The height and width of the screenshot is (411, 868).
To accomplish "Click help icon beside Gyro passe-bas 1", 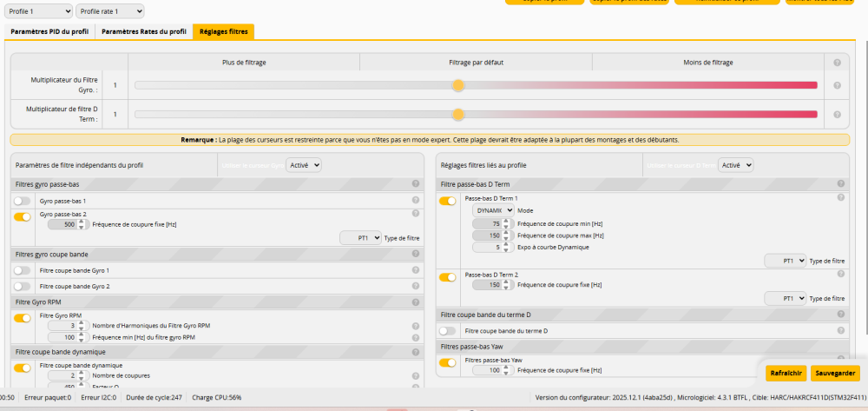I will (416, 201).
